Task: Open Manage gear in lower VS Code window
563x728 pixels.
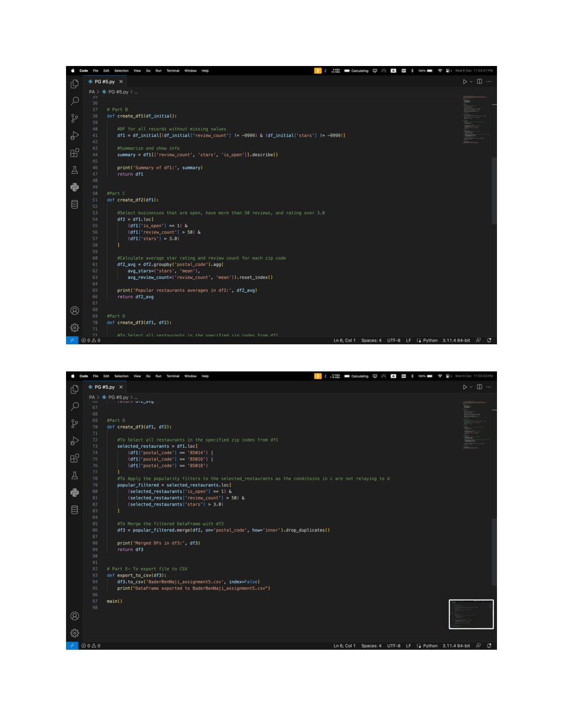Action: point(75,633)
